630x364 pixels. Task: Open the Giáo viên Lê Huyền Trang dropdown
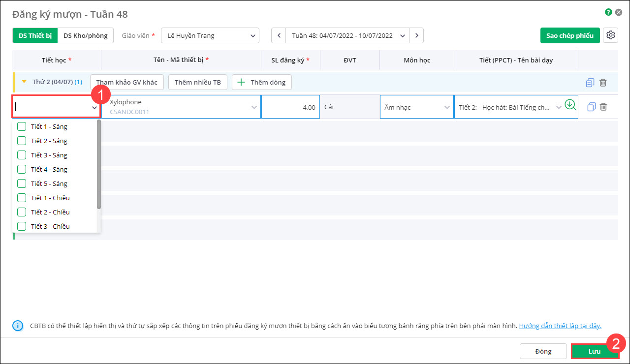pyautogui.click(x=210, y=35)
